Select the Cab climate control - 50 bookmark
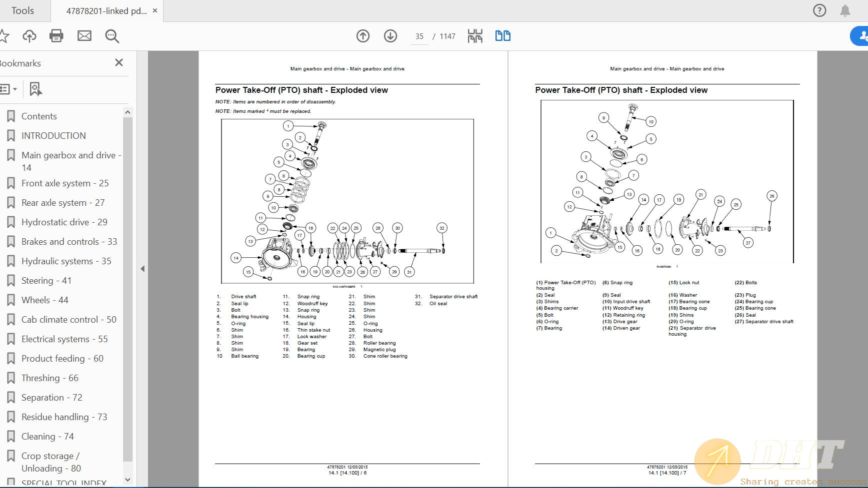The image size is (868, 488). [x=68, y=320]
